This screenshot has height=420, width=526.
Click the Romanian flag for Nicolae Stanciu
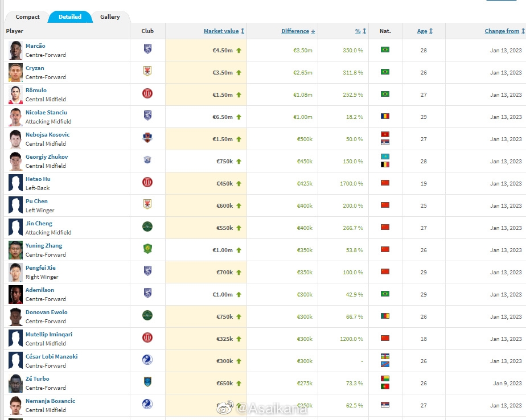pyautogui.click(x=385, y=116)
